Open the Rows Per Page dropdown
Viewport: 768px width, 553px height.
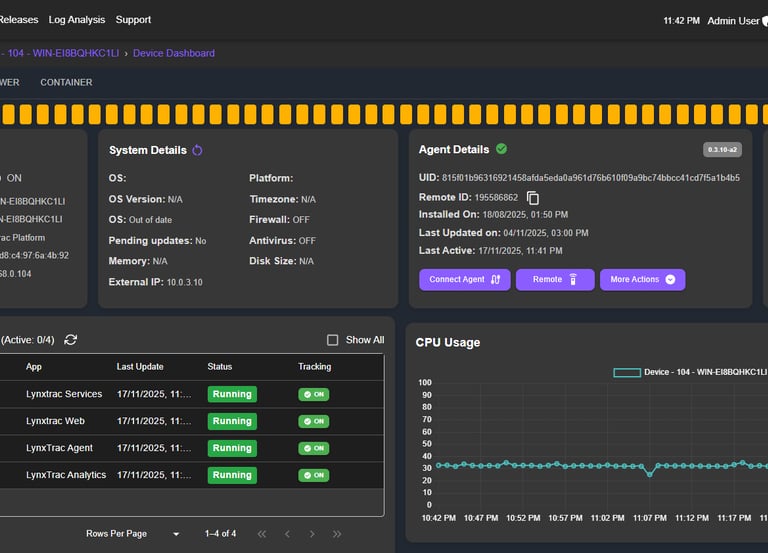tap(176, 534)
